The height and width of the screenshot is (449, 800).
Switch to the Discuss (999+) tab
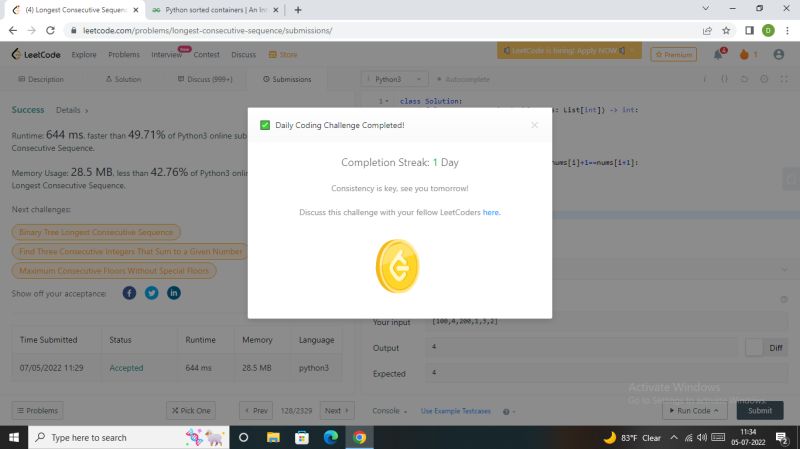(x=205, y=79)
